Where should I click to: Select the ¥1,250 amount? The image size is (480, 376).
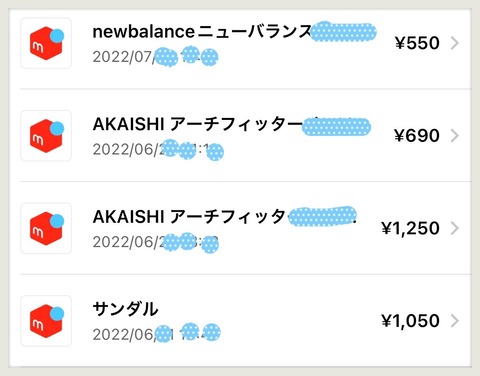tap(410, 228)
